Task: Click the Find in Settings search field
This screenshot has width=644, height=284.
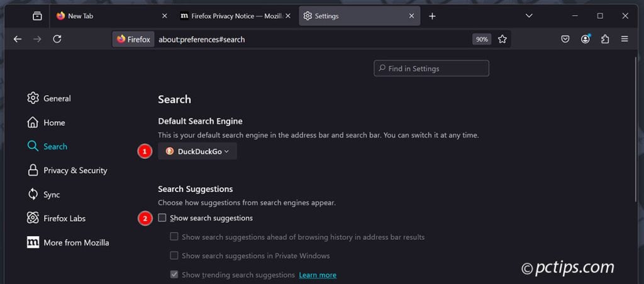Action: tap(431, 69)
